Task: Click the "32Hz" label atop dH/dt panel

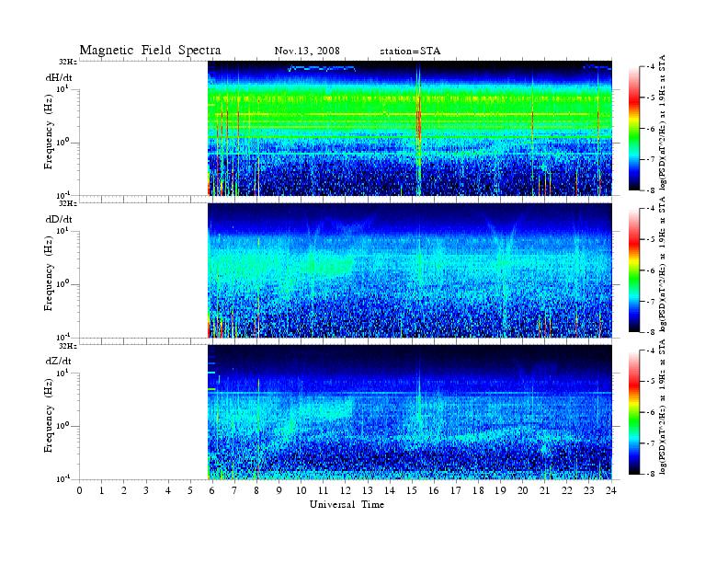Action: coord(68,62)
